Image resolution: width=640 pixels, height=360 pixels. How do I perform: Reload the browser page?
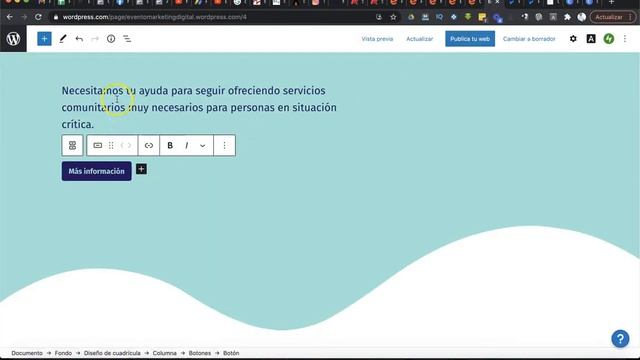[38, 17]
